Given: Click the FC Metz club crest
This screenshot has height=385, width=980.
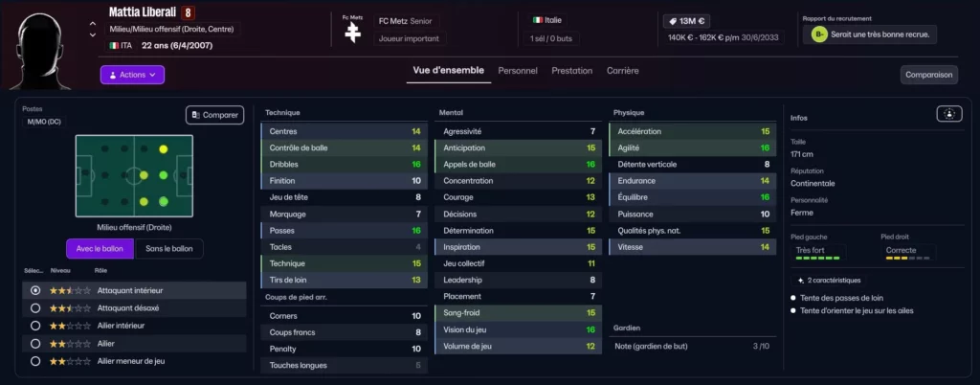Looking at the screenshot, I should pos(353,32).
